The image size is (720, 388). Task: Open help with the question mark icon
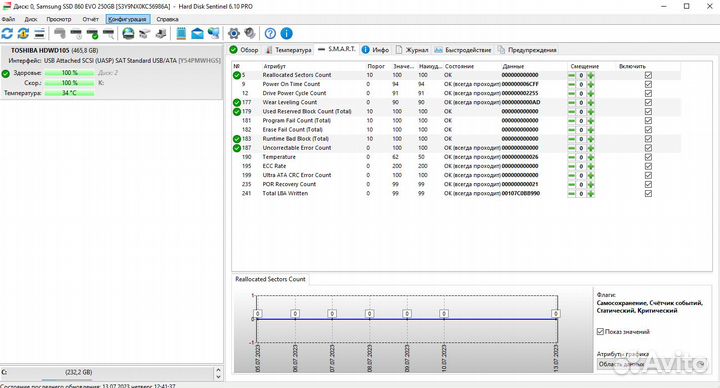pos(270,33)
